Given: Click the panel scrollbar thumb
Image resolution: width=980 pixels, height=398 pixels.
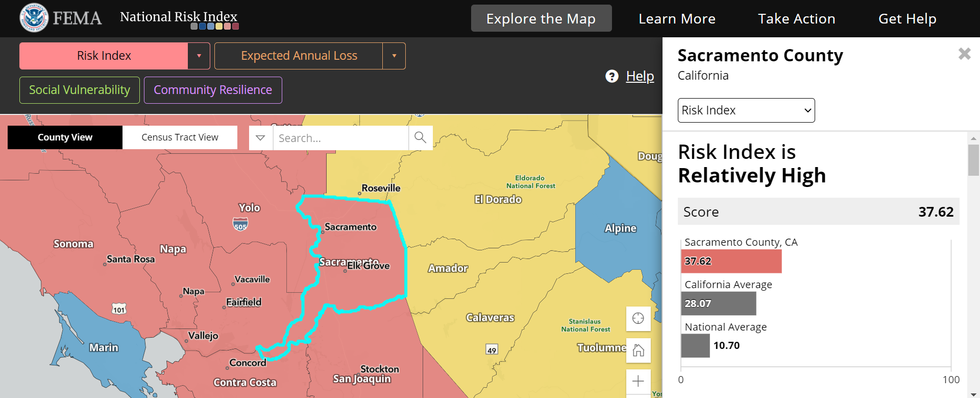Looking at the screenshot, I should coord(973,160).
